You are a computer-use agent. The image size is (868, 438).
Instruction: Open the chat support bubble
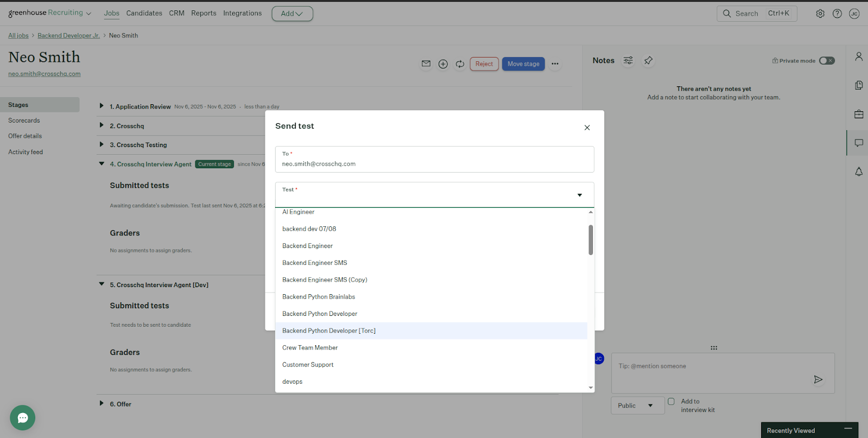[22, 418]
